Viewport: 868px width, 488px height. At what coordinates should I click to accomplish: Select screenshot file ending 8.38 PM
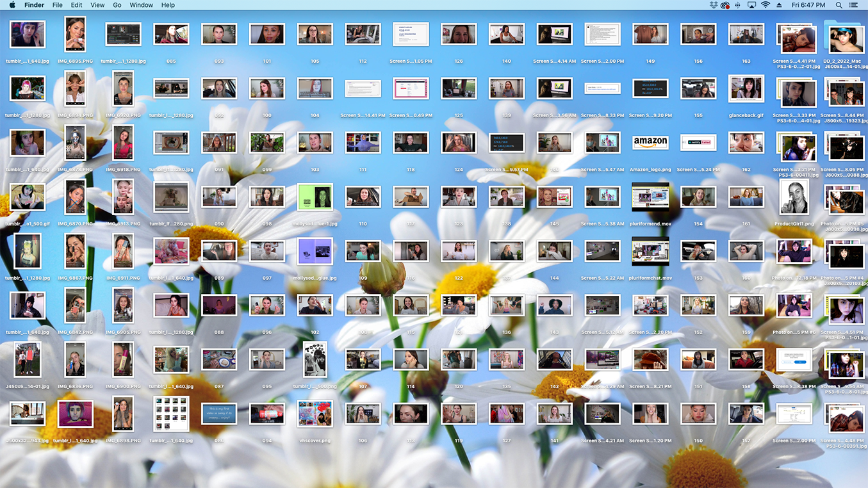click(x=794, y=359)
